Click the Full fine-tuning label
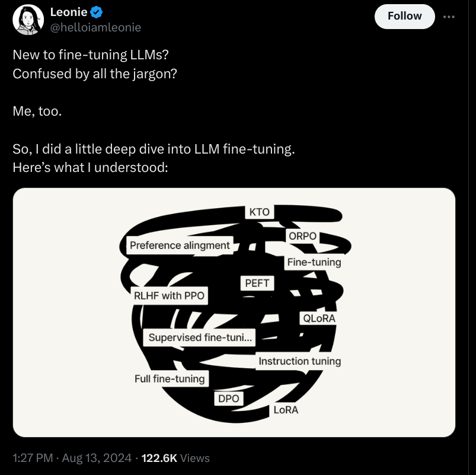Screen dimensions: 476x475 (x=170, y=379)
